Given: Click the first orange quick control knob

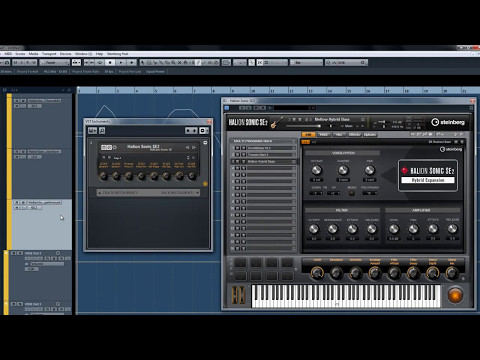Looking at the screenshot, I should point(317,273).
